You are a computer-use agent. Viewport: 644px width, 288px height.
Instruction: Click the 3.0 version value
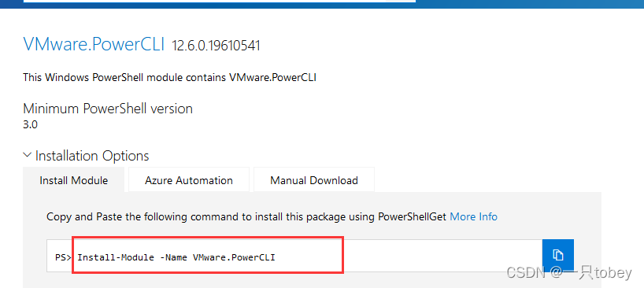point(31,124)
